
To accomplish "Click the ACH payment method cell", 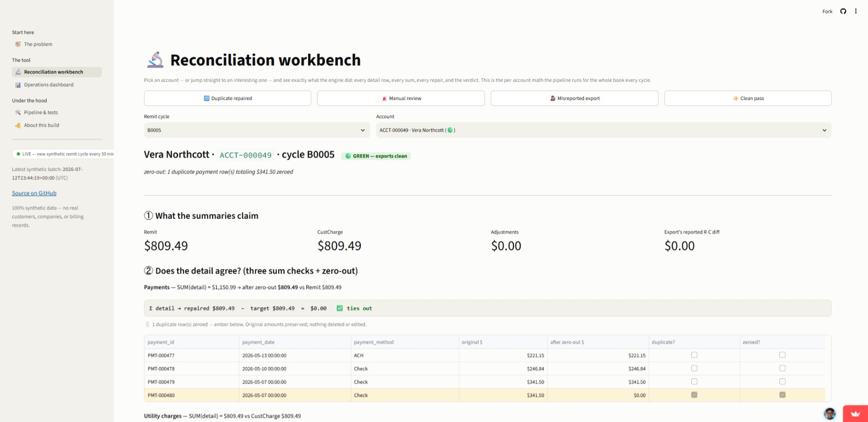I will coord(404,355).
